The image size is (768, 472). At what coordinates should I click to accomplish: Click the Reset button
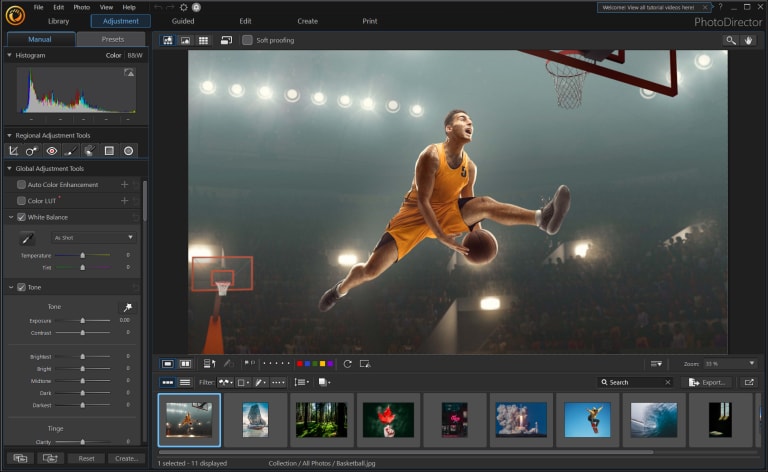pos(87,458)
